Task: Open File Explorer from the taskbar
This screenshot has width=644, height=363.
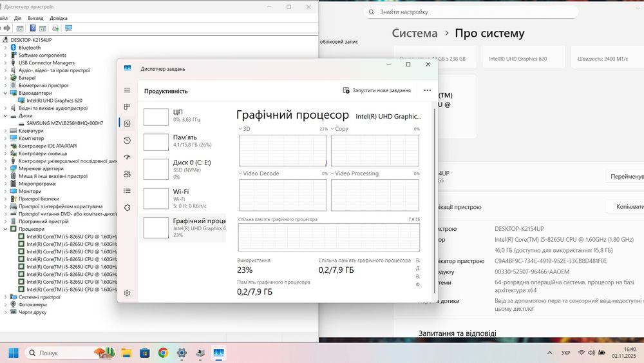Action: (x=126, y=353)
